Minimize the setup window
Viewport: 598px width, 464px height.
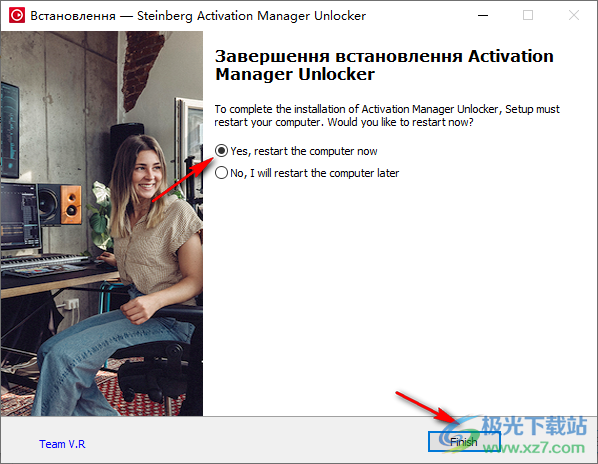483,15
